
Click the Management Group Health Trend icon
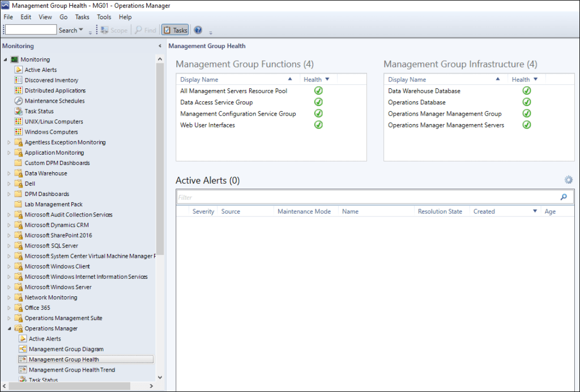(x=23, y=369)
